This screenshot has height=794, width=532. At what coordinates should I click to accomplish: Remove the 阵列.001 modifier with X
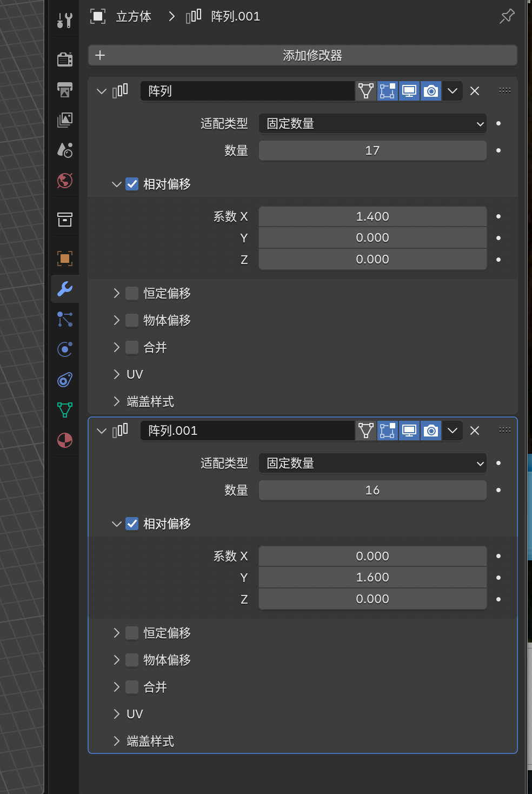(475, 431)
